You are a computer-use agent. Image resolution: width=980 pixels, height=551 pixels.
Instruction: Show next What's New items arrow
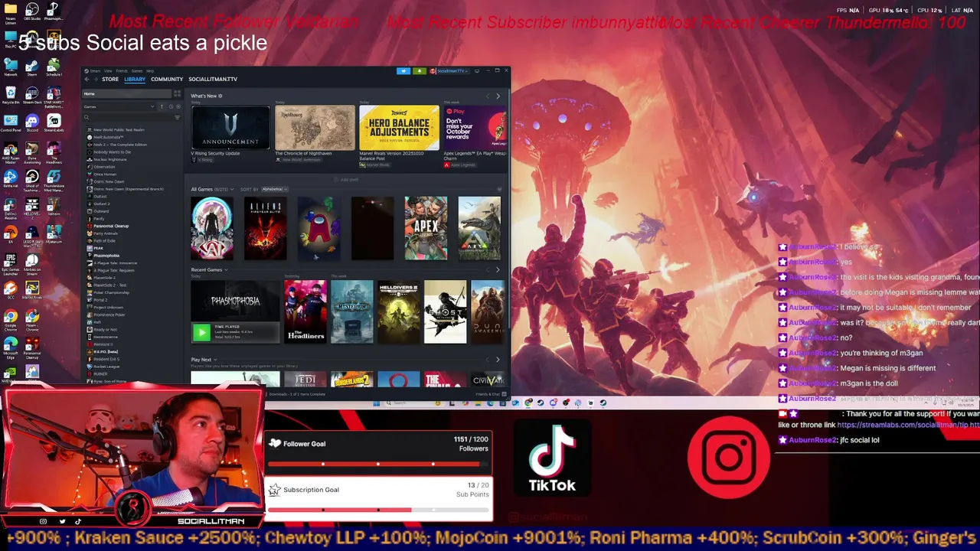pyautogui.click(x=498, y=96)
